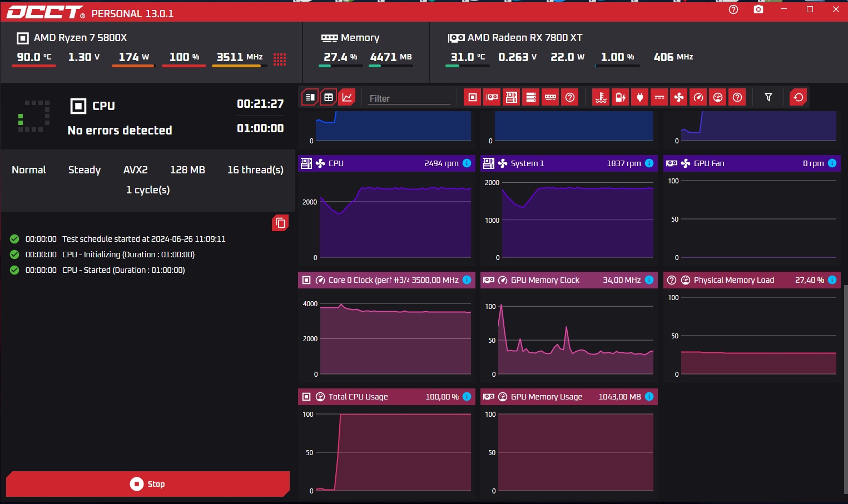The height and width of the screenshot is (504, 848).
Task: Open info for the GPU Fan graph
Action: pyautogui.click(x=832, y=163)
